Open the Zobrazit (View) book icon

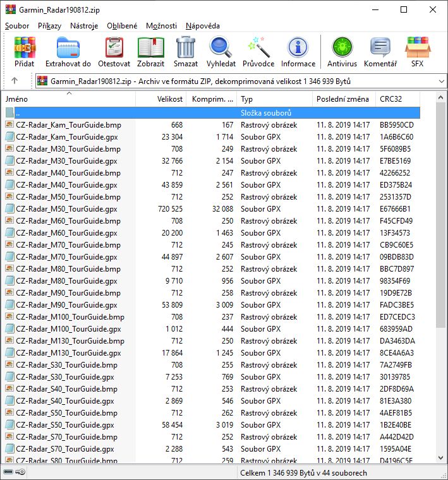click(150, 47)
